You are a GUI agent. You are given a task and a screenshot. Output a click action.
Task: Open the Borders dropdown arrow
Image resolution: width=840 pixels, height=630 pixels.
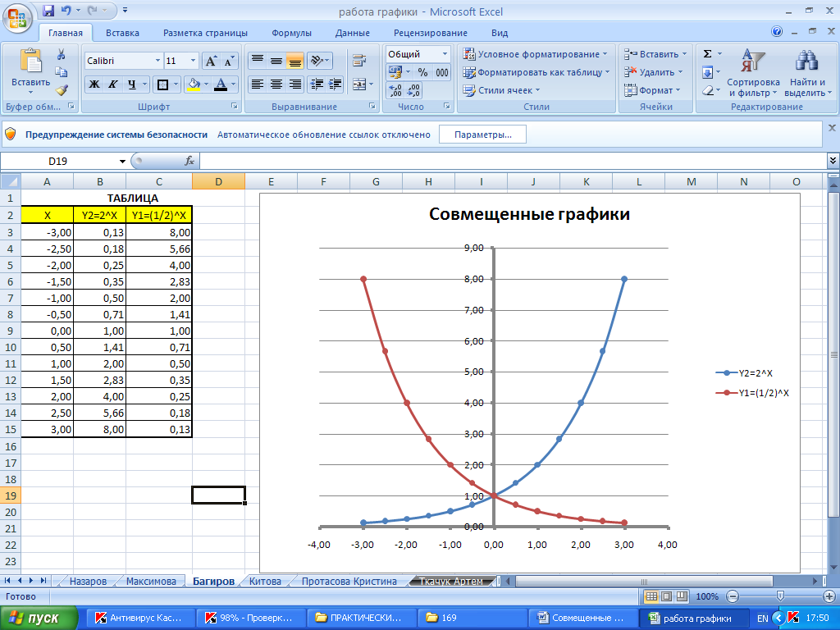click(x=176, y=84)
